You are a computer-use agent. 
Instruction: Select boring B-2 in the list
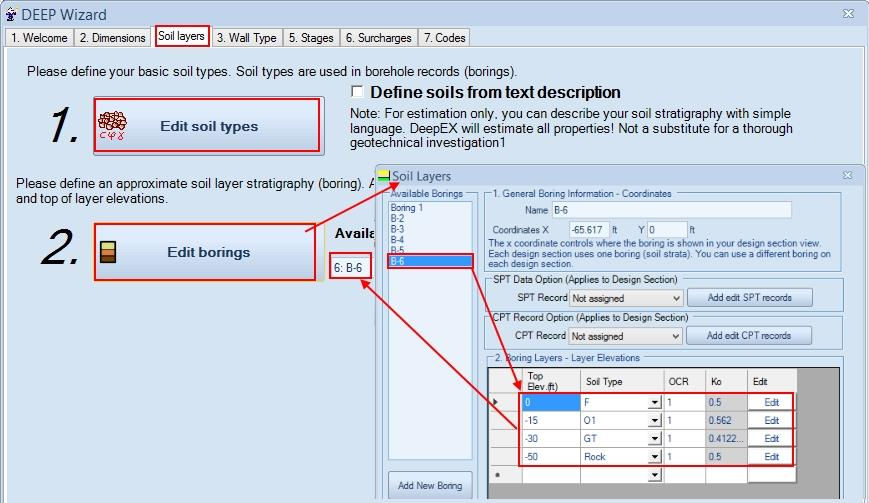[x=397, y=218]
